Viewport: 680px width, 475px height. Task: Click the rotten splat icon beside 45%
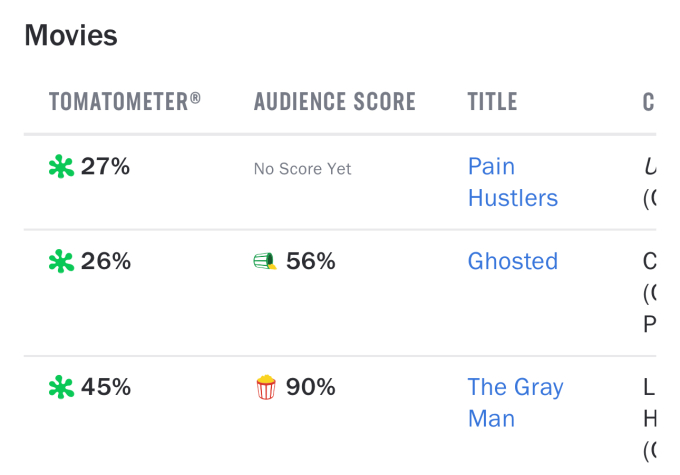click(x=61, y=387)
